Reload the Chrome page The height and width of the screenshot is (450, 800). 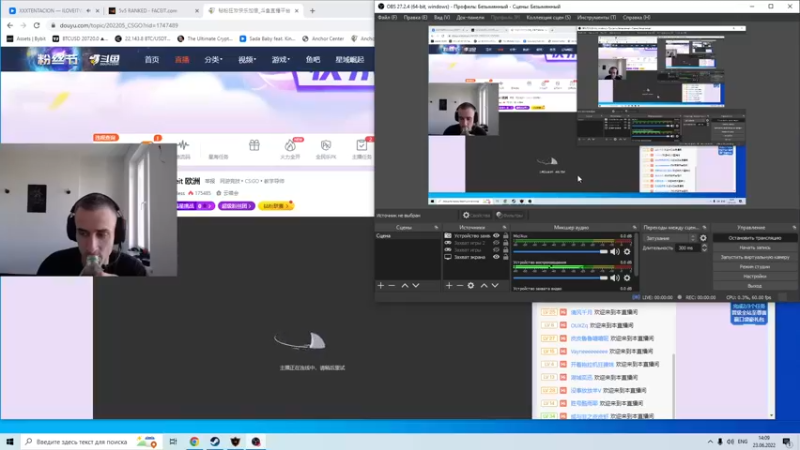tap(37, 25)
